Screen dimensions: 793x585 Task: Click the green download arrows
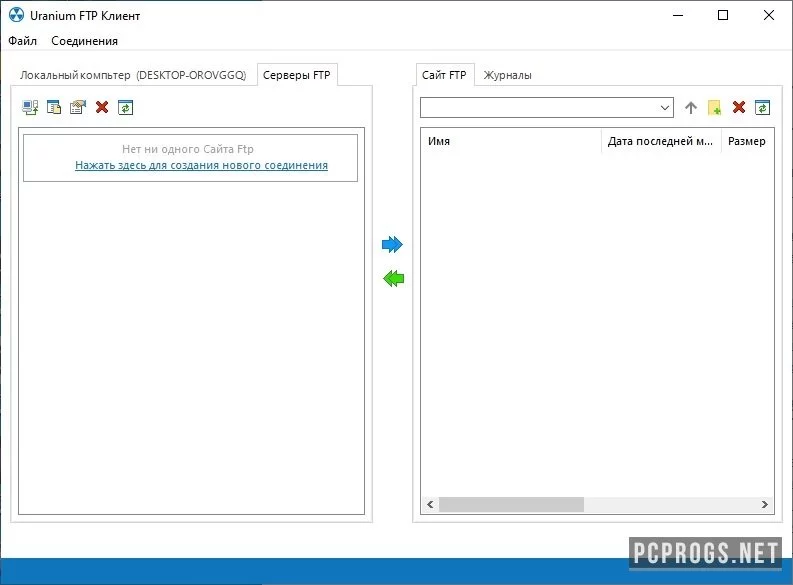[393, 278]
